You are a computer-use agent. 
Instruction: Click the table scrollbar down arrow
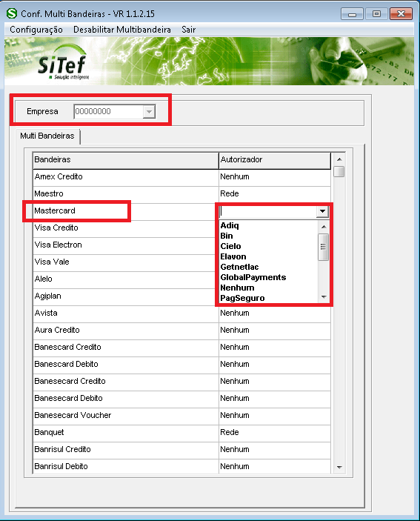pyautogui.click(x=339, y=467)
